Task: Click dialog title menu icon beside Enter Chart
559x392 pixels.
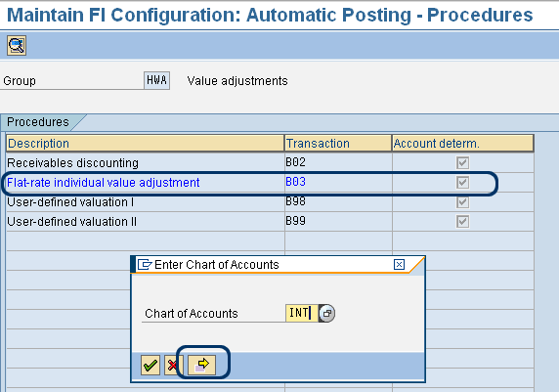Action: coord(145,265)
